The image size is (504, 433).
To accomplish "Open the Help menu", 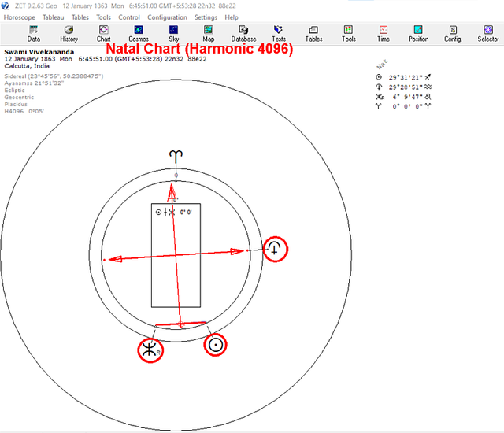I will 232,17.
